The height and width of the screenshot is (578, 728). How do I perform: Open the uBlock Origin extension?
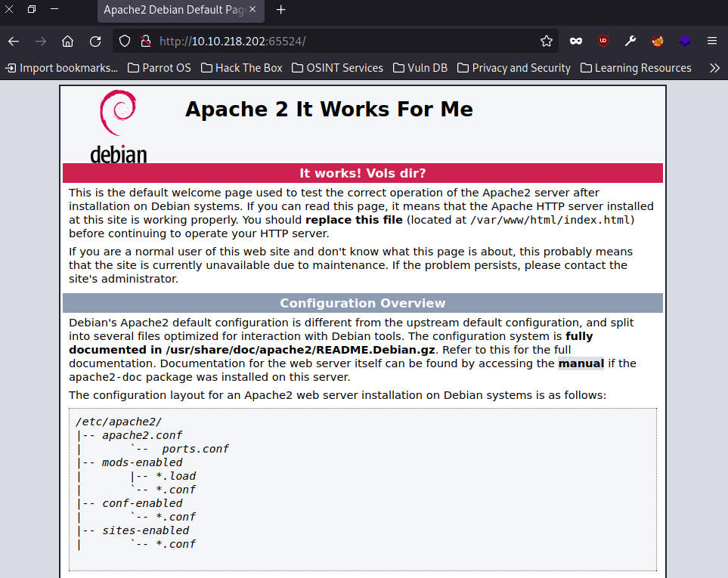[603, 41]
